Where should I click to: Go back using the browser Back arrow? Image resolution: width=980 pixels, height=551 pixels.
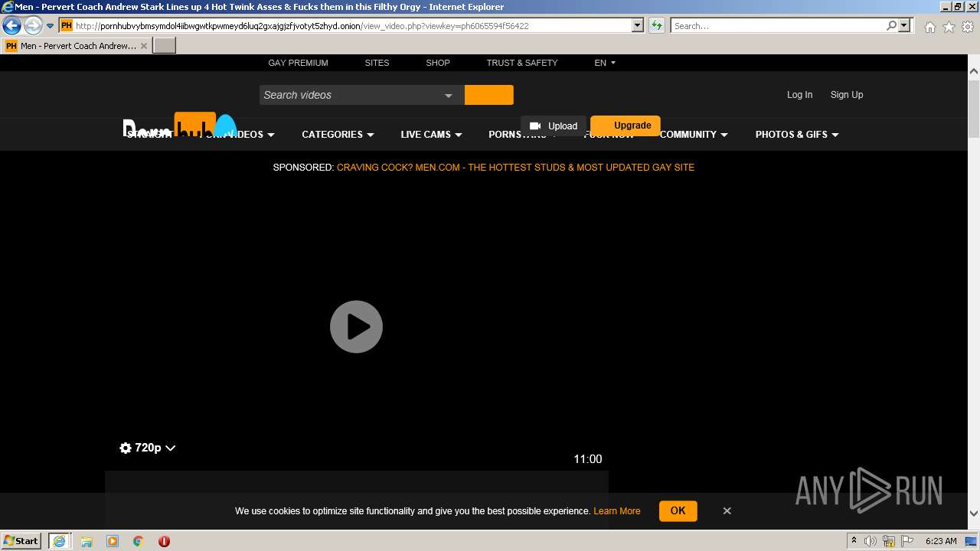11,25
